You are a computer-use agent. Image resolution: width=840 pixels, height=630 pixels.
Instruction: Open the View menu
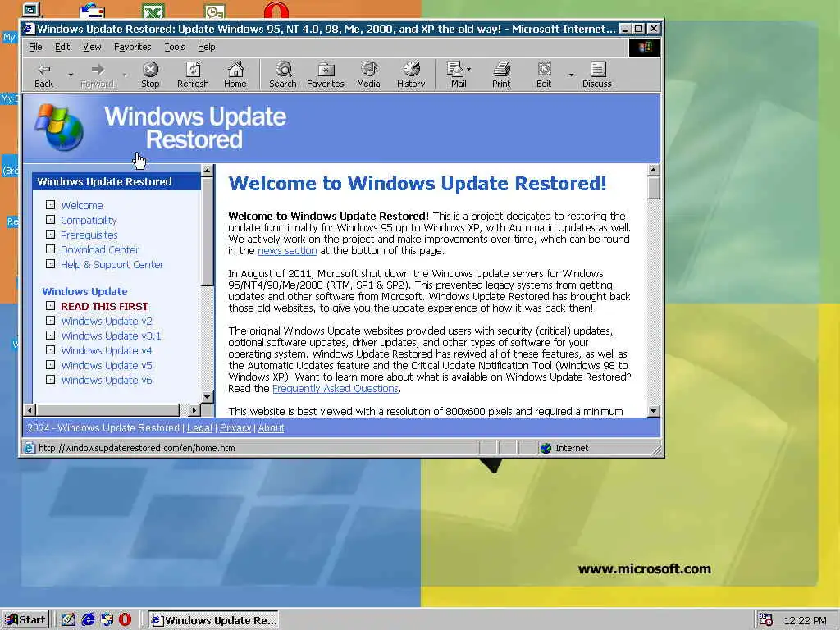[92, 47]
